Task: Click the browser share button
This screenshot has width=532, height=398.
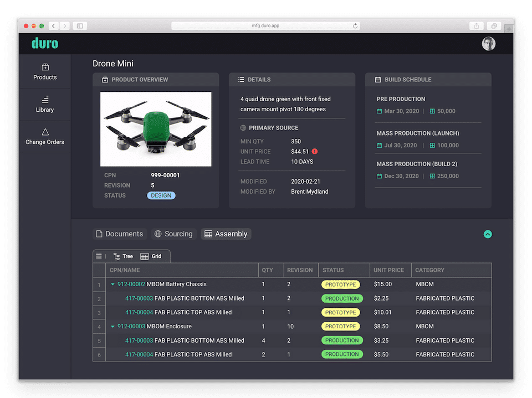Action: [x=477, y=26]
